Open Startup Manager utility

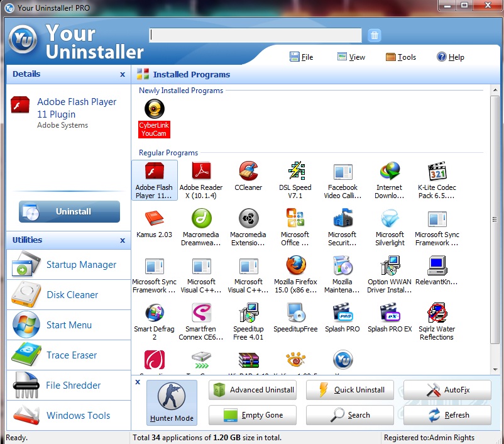pos(68,265)
